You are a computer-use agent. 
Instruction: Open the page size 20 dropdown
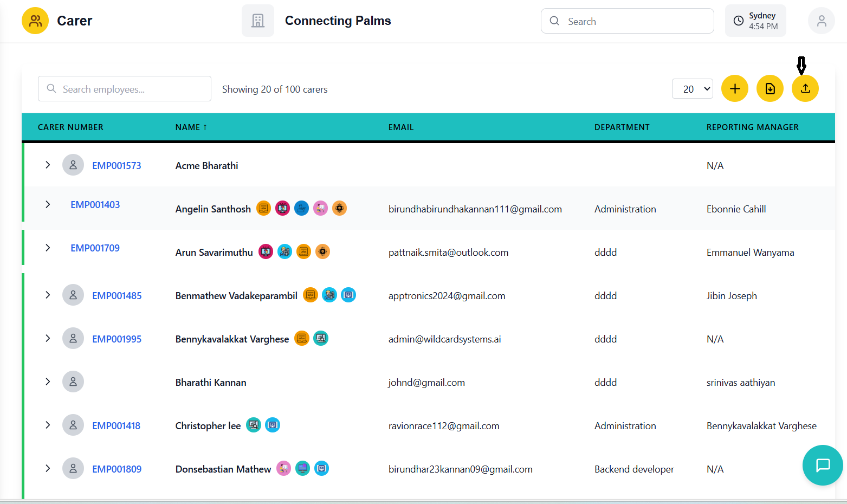tap(692, 89)
